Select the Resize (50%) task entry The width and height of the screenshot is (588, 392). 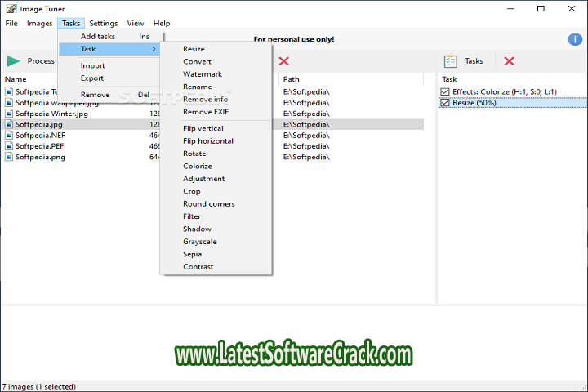click(512, 102)
